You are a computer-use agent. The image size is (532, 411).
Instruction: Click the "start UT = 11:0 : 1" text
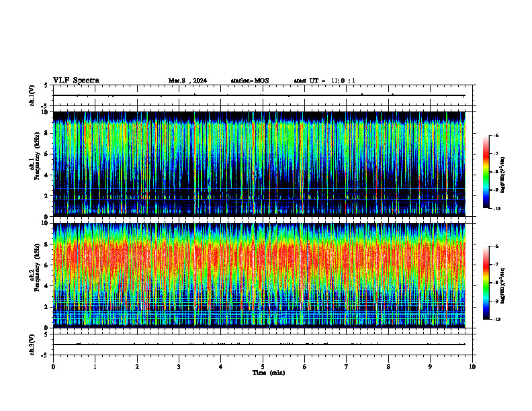324,81
